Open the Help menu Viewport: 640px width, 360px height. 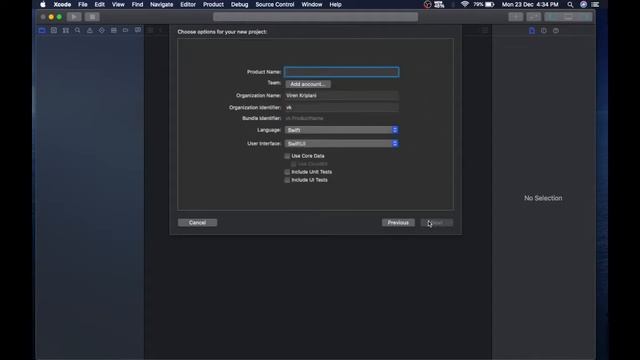pyautogui.click(x=336, y=4)
